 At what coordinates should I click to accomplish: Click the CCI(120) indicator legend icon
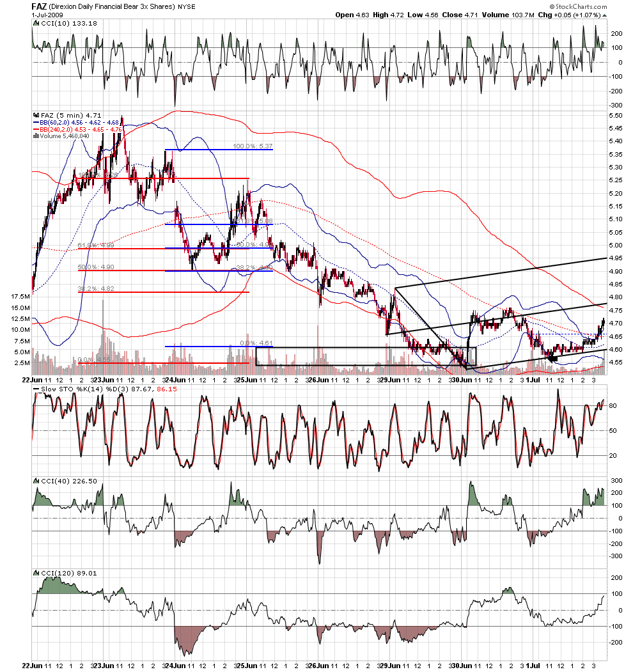point(36,573)
